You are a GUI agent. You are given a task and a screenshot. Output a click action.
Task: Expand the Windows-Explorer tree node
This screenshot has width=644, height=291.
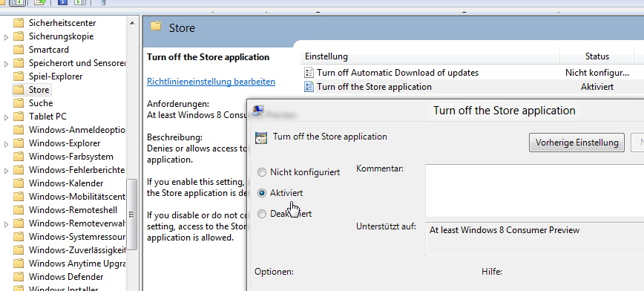(6, 144)
